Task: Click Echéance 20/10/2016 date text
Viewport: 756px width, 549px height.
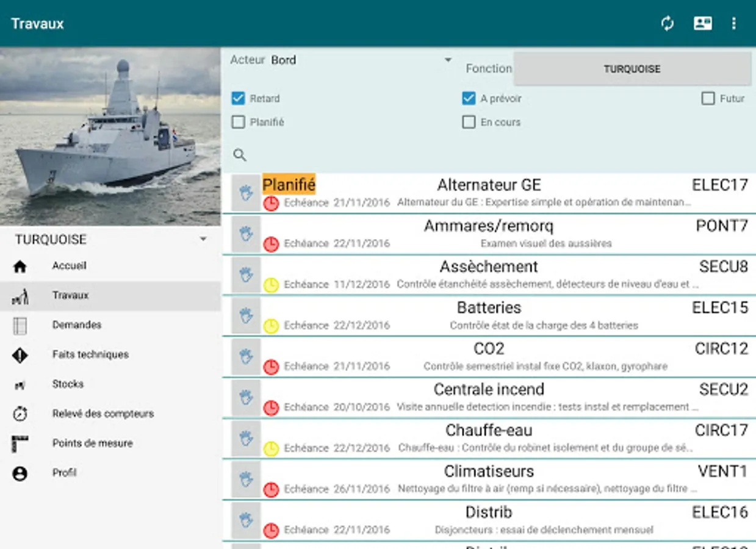Action: tap(337, 407)
